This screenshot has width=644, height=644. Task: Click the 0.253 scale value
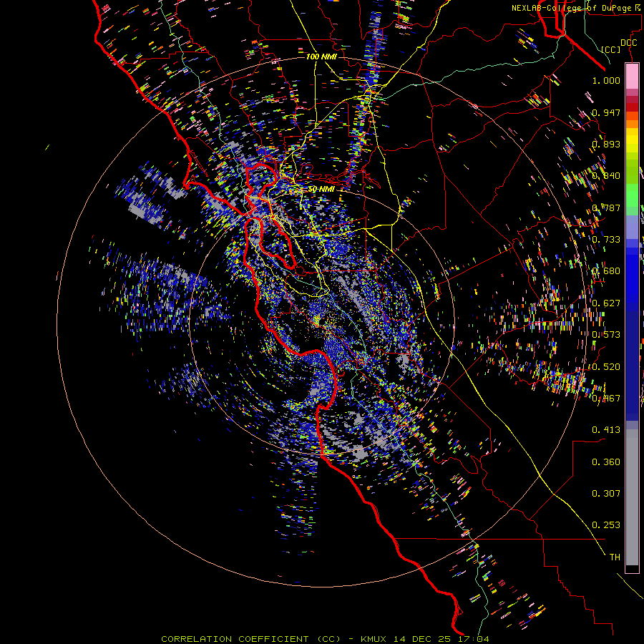pos(606,525)
